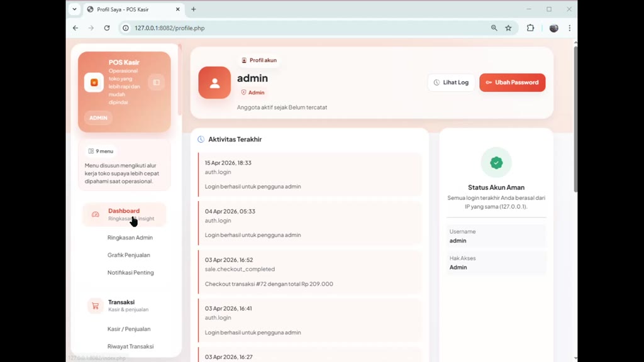The image size is (644, 362).
Task: Click the Profil akun label chip
Action: [259, 60]
